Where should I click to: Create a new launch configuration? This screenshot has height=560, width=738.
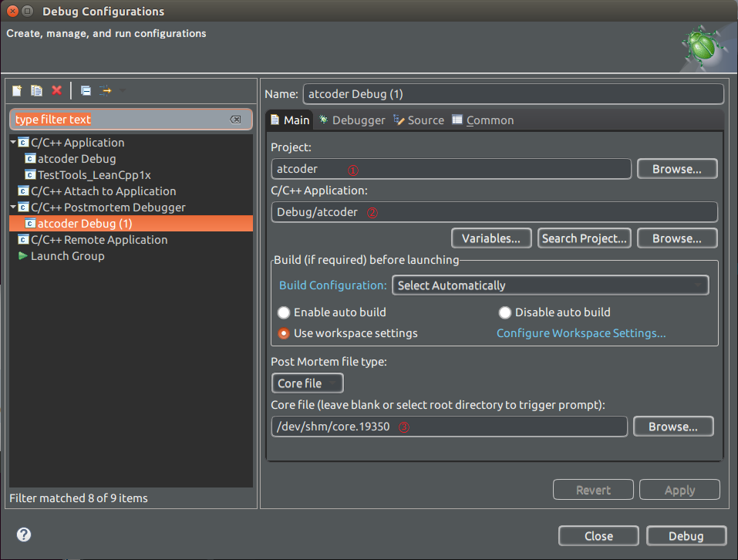(16, 90)
